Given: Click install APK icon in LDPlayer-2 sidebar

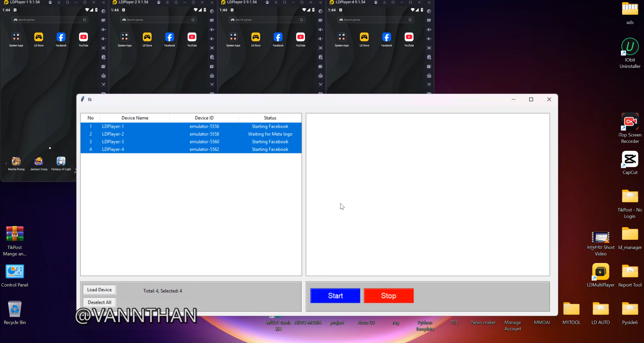Looking at the screenshot, I should tap(212, 76).
